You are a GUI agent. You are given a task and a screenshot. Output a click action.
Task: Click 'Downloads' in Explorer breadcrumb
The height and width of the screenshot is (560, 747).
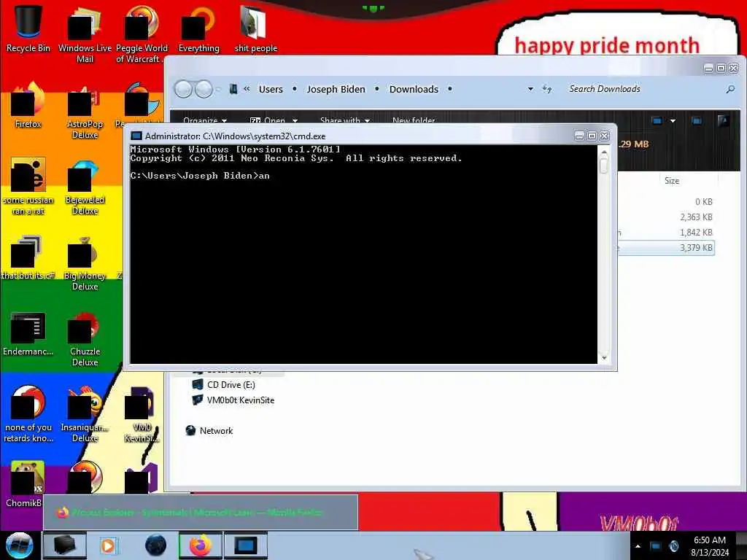(414, 89)
